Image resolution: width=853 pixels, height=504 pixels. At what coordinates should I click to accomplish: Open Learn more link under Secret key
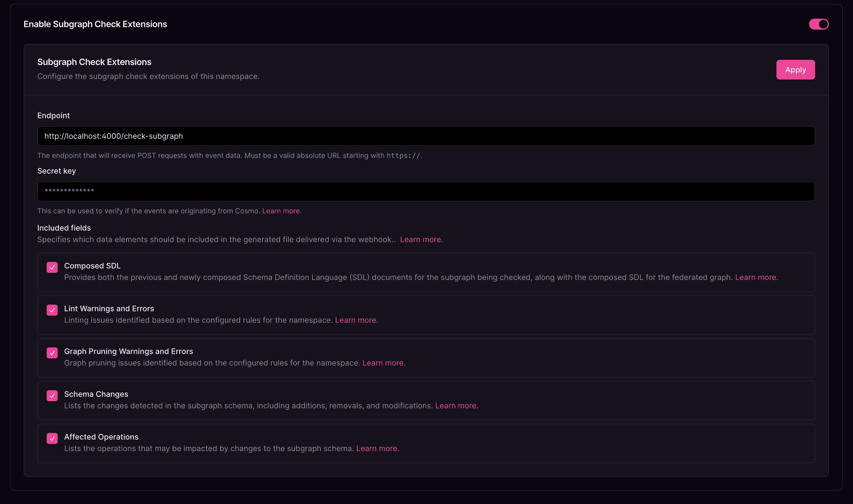tap(281, 211)
